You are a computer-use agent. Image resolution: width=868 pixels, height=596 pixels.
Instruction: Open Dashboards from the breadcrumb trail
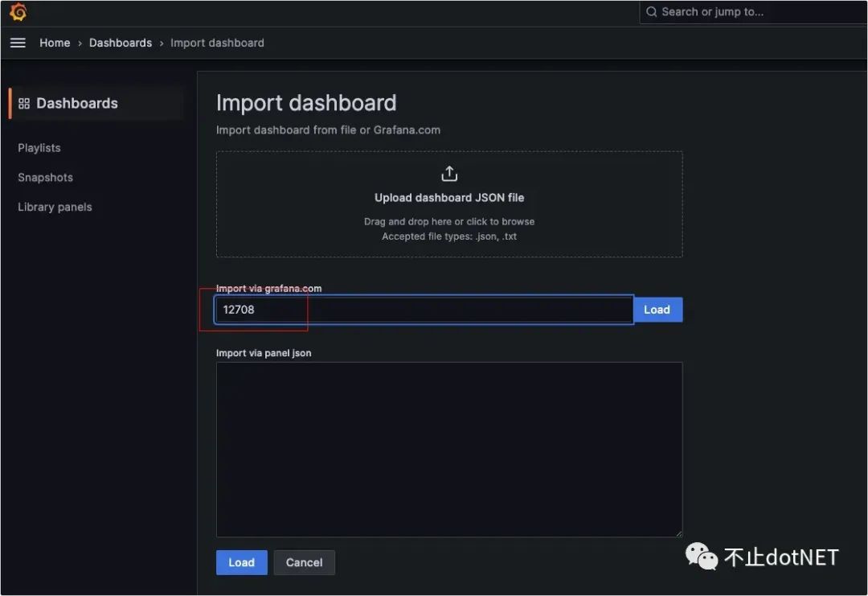coord(121,43)
